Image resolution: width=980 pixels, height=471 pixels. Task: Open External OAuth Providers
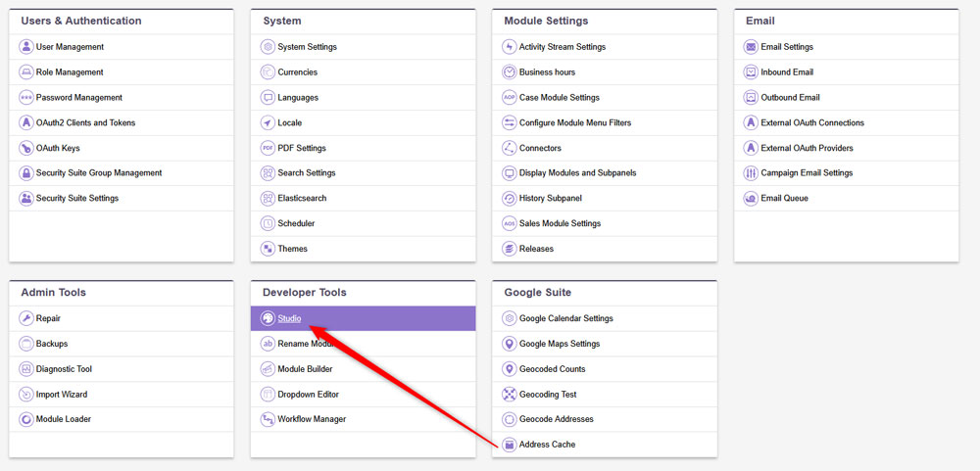click(x=807, y=148)
